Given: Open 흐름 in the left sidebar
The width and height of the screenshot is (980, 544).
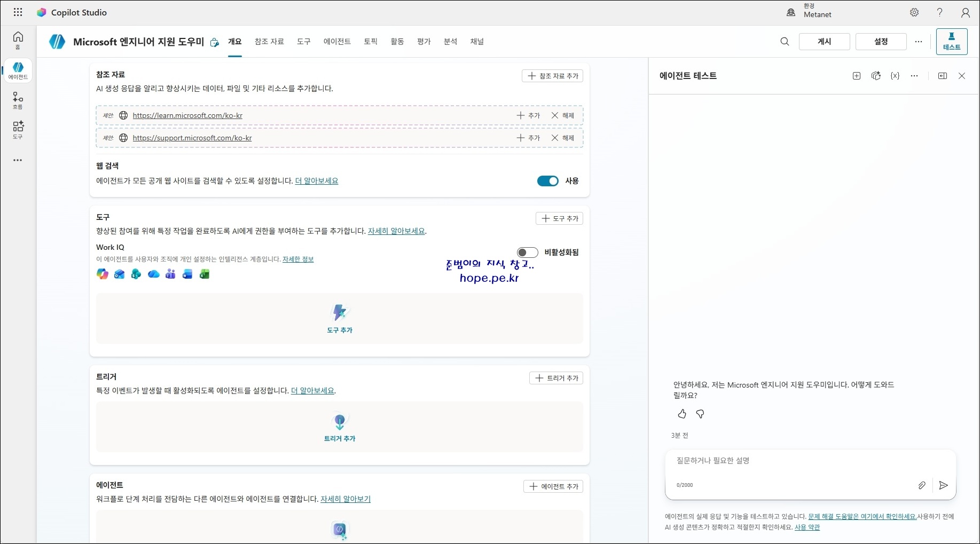Looking at the screenshot, I should [x=18, y=100].
